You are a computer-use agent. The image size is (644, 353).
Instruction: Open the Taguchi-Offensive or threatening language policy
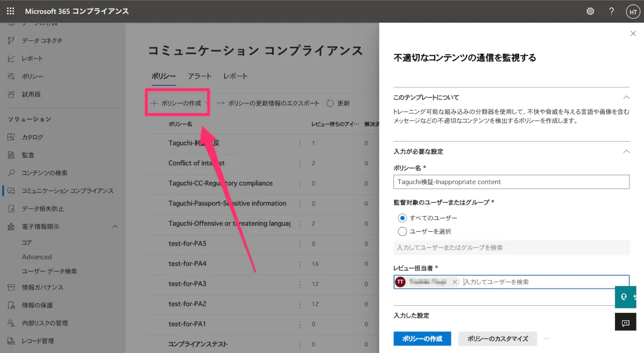pyautogui.click(x=230, y=224)
